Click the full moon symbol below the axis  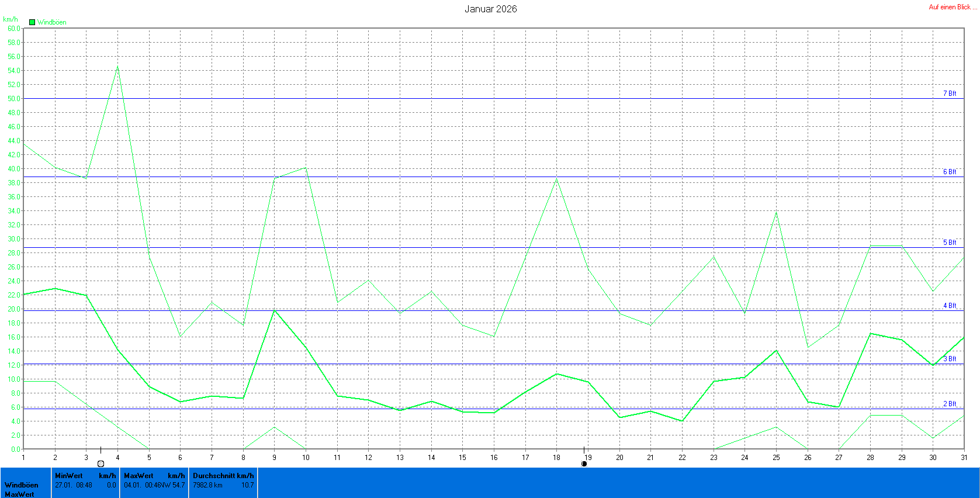101,464
